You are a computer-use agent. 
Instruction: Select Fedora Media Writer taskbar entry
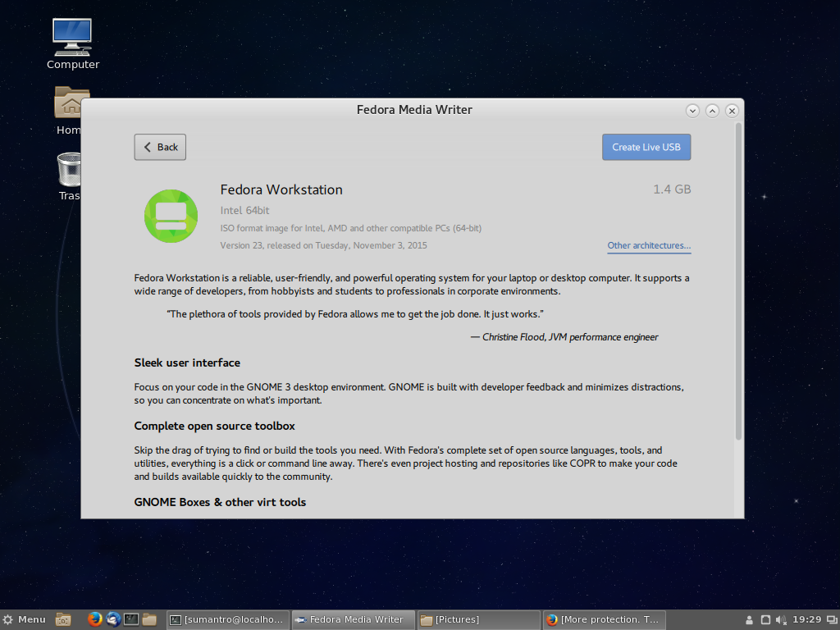pos(353,620)
